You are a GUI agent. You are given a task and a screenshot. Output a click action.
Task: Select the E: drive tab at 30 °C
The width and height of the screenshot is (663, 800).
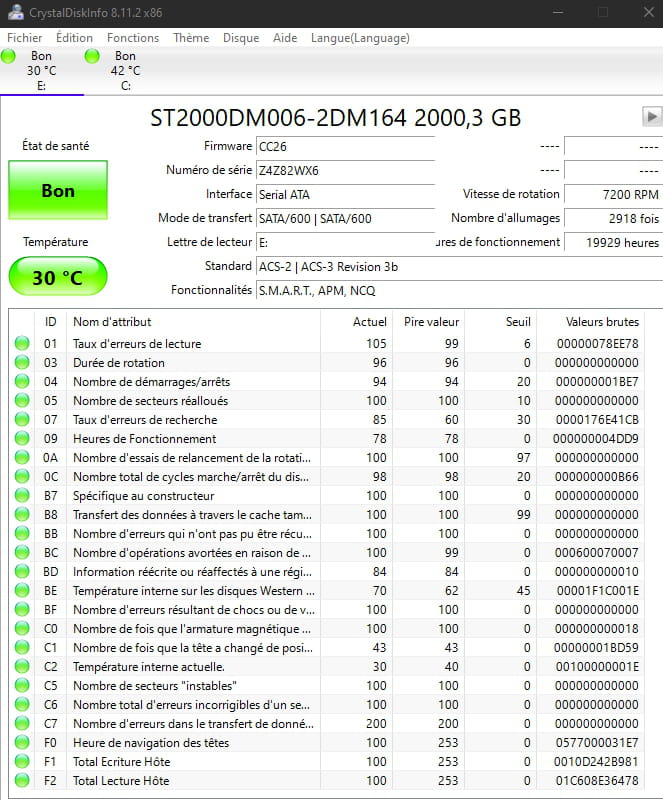tap(41, 71)
